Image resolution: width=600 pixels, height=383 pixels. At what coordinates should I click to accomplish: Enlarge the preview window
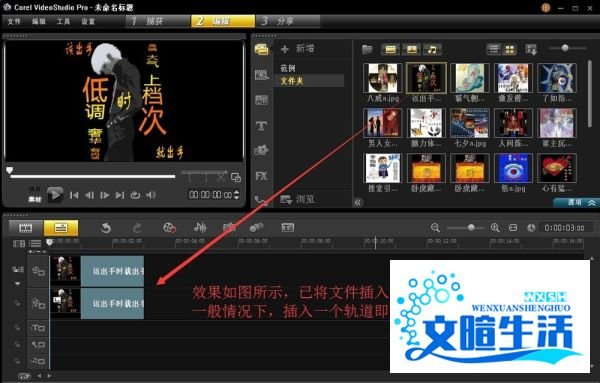point(236,177)
